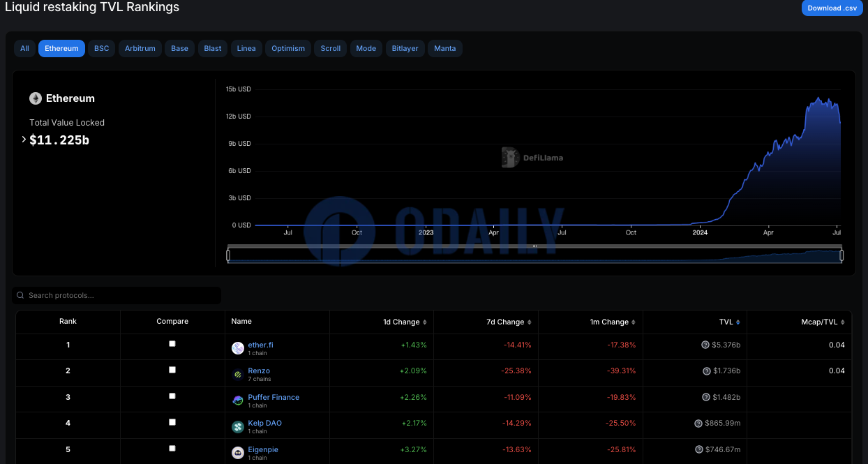Click the Renzo 7 chains label
The width and height of the screenshot is (868, 464).
pos(260,380)
